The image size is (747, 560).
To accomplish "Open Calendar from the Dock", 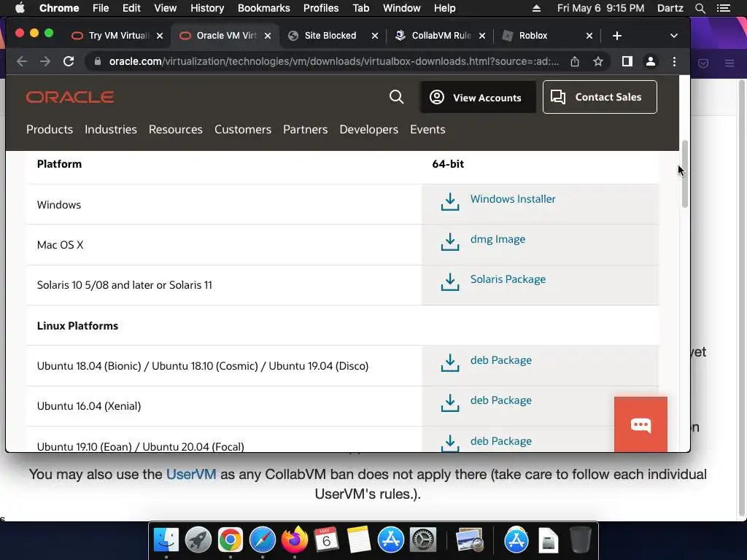I will [326, 540].
